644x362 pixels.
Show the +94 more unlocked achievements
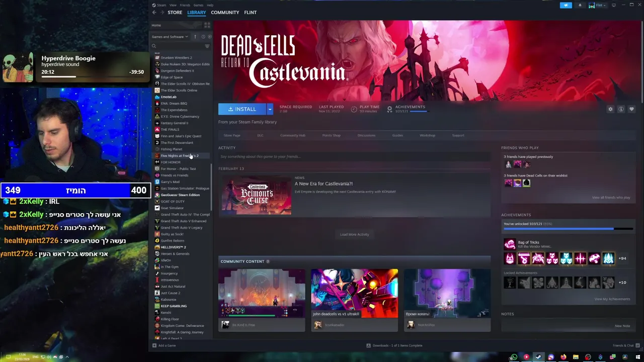[x=622, y=258]
